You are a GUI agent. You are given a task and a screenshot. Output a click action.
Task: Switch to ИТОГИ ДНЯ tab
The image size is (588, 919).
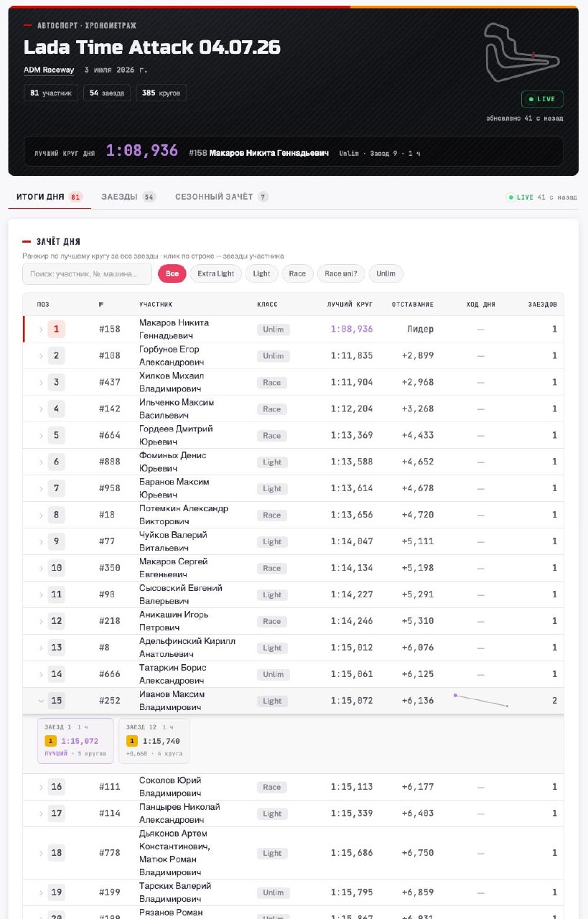(x=50, y=197)
